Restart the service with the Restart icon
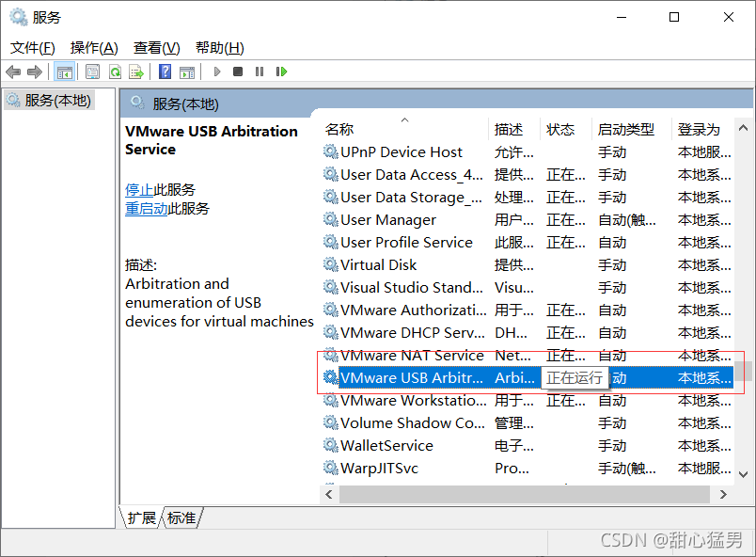 click(281, 72)
